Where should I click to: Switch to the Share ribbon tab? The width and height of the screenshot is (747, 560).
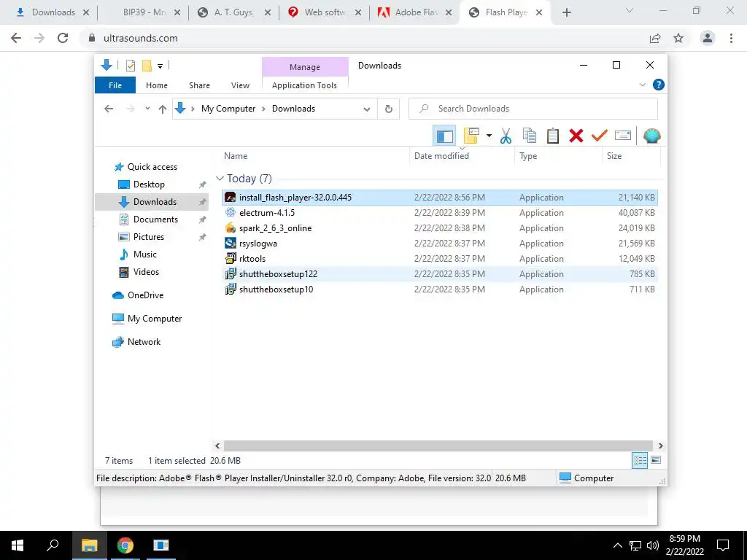tap(199, 85)
